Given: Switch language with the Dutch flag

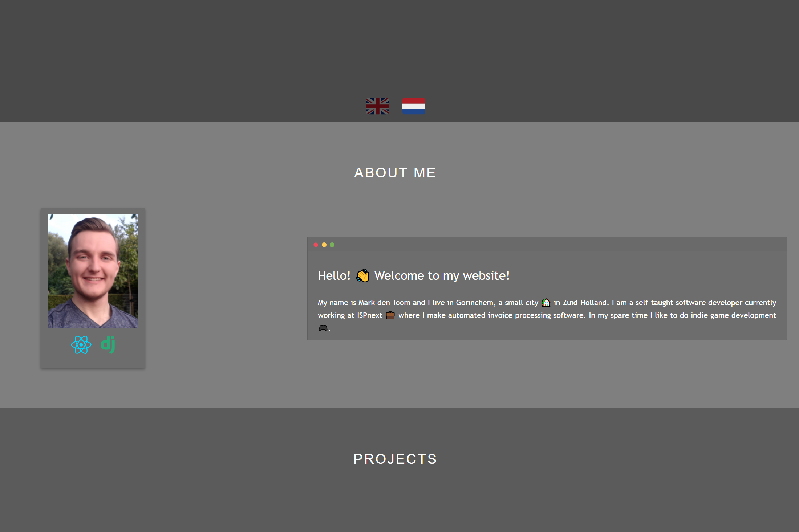Looking at the screenshot, I should coord(414,106).
